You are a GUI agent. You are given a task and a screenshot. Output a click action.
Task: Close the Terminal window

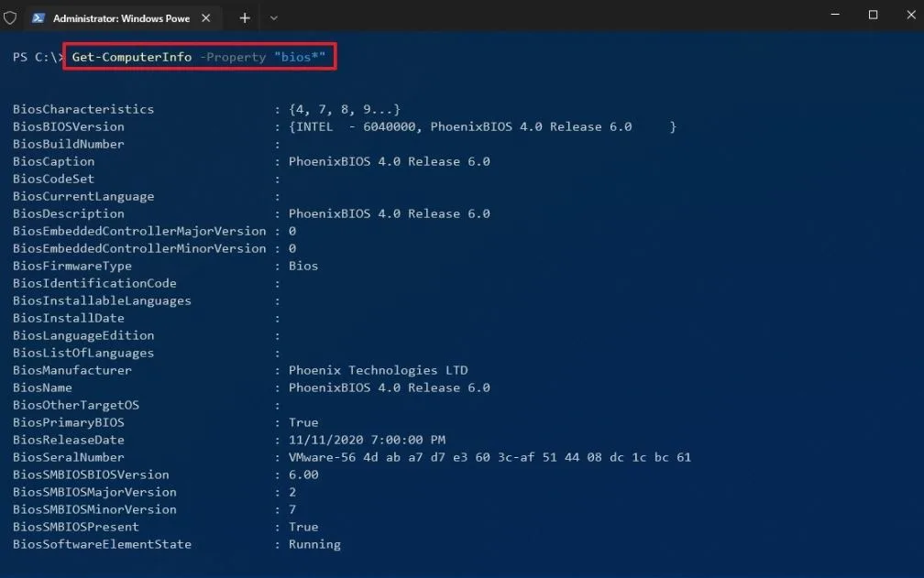point(911,14)
